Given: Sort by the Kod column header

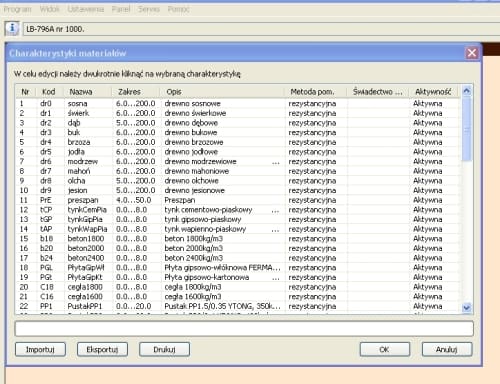Looking at the screenshot, I should coord(49,92).
